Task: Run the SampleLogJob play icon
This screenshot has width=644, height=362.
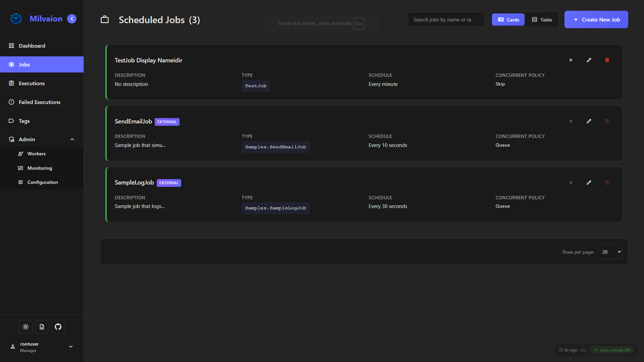Action: (x=571, y=183)
